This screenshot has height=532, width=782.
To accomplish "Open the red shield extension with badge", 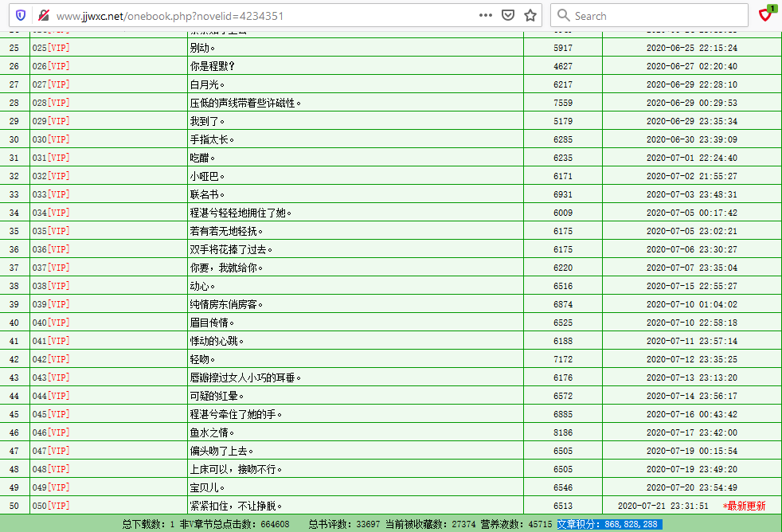I will click(765, 14).
